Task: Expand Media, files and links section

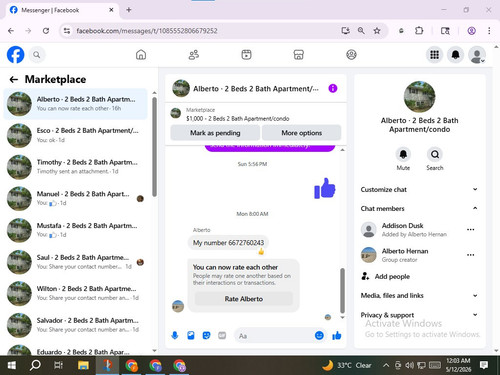Action: pyautogui.click(x=419, y=295)
